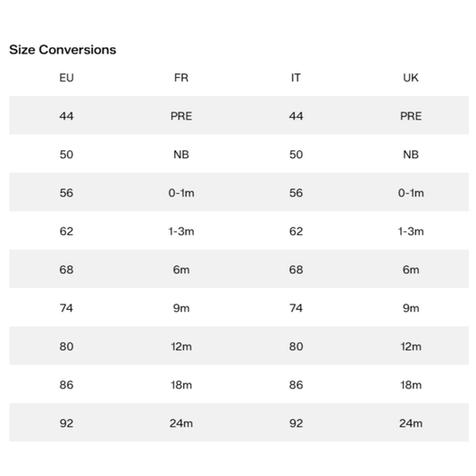Select the IT column header
This screenshot has height=476, width=476.
(296, 78)
